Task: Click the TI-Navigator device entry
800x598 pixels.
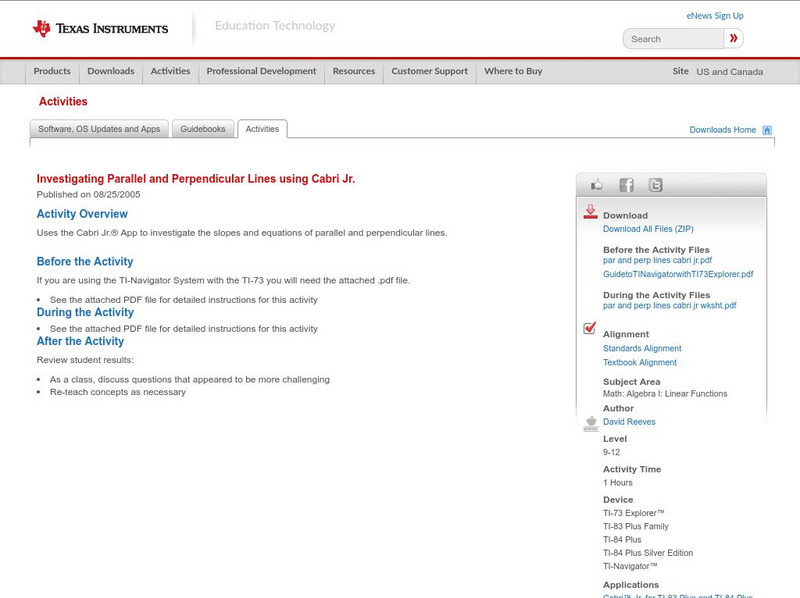Action: click(x=630, y=566)
